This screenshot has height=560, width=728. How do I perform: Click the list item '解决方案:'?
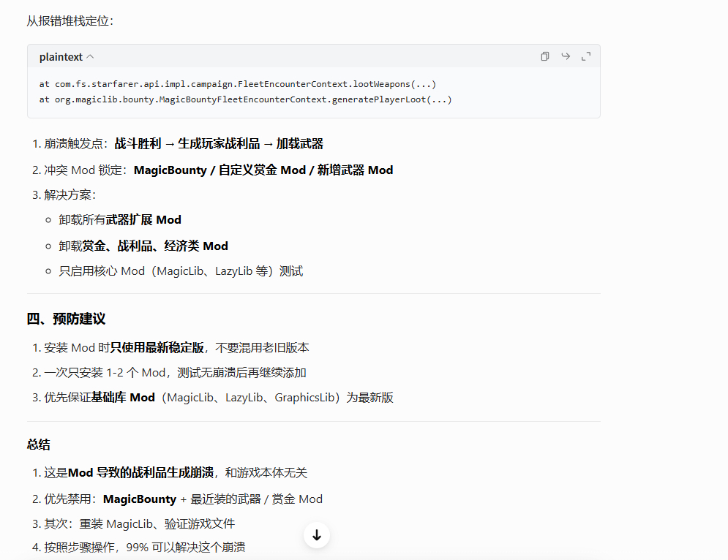[64, 195]
